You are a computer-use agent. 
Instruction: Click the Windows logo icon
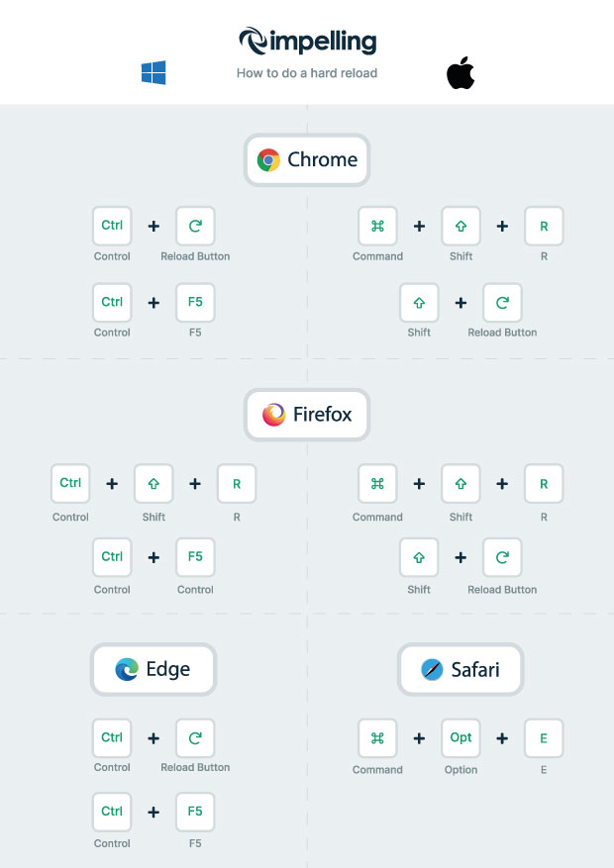[x=153, y=72]
